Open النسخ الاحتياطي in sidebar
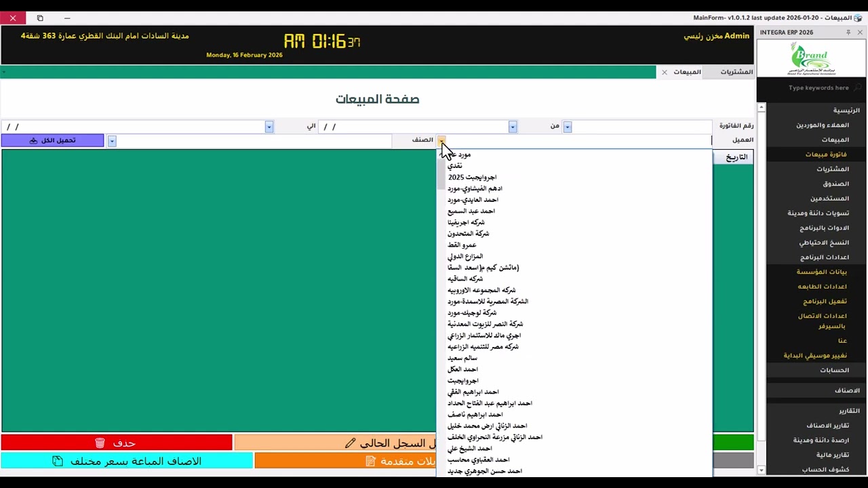868x488 pixels. tap(824, 243)
